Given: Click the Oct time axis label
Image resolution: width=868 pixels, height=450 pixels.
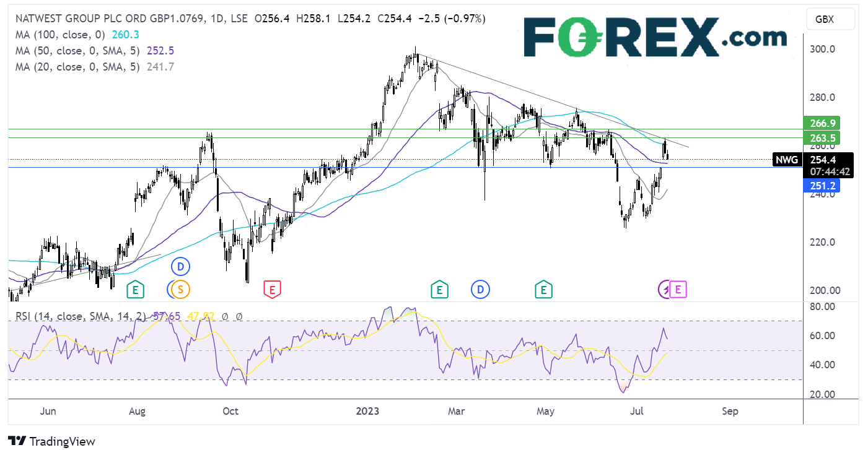Looking at the screenshot, I should (230, 411).
